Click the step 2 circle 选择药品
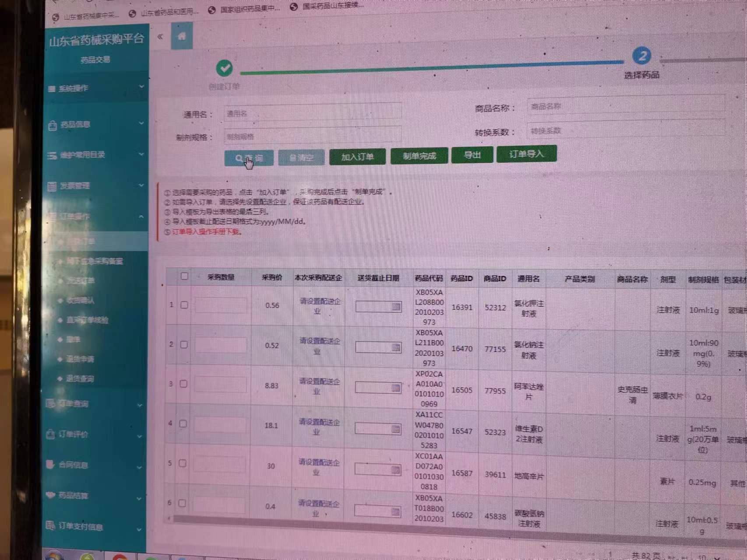The image size is (747, 560). click(641, 56)
